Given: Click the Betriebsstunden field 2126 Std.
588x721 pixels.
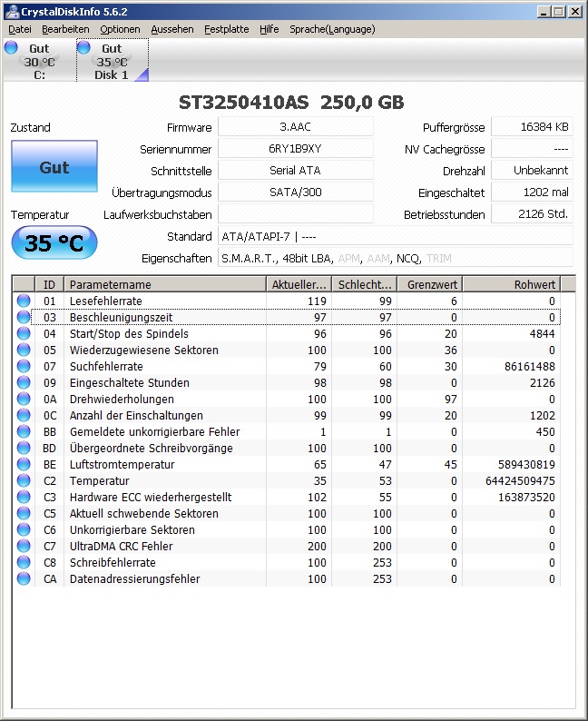Looking at the screenshot, I should point(532,214).
